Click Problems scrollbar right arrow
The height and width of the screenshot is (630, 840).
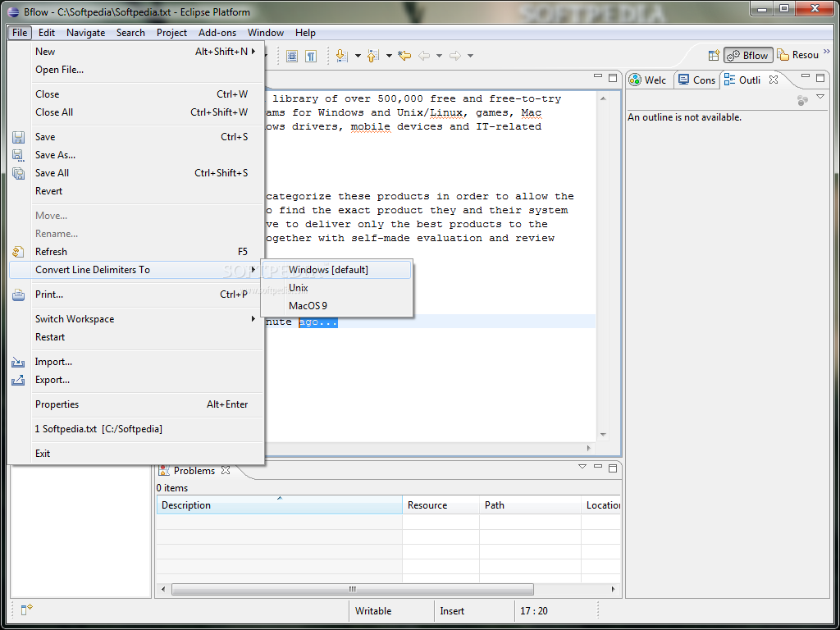tap(614, 589)
